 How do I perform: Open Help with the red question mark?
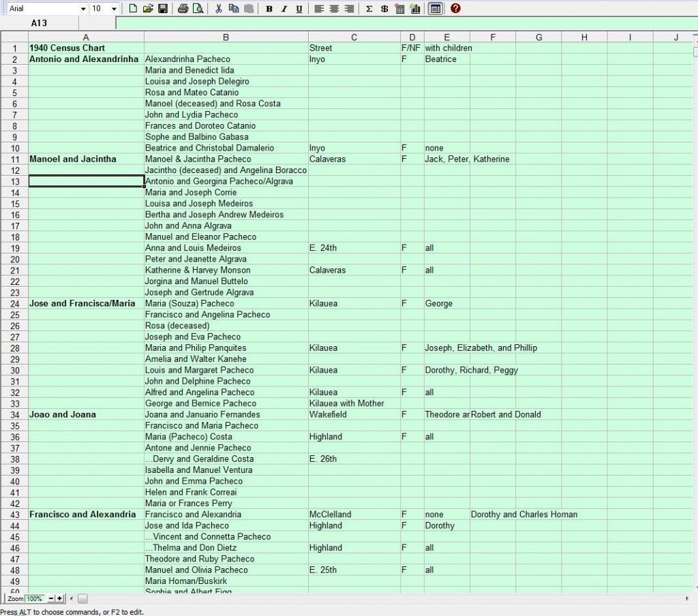coord(455,8)
